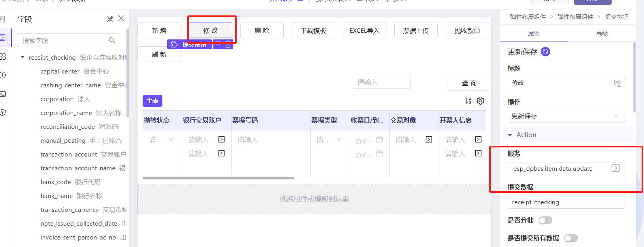Click the 刷新 button

(159, 54)
